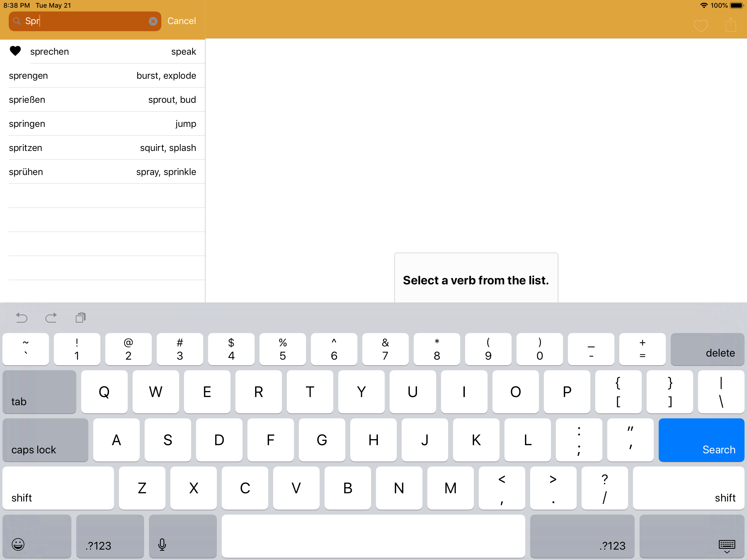747x560 pixels.
Task: Tap the quote apostrophe key
Action: pyautogui.click(x=631, y=440)
